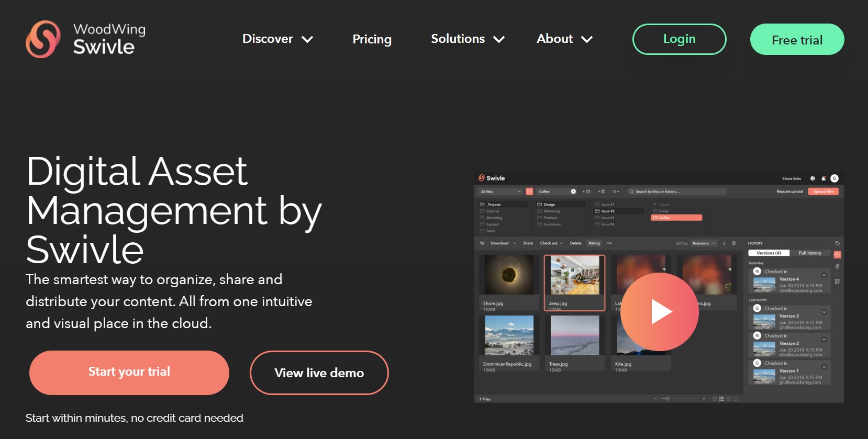868x439 pixels.
Task: Select the orange history panel icon
Action: tap(837, 255)
